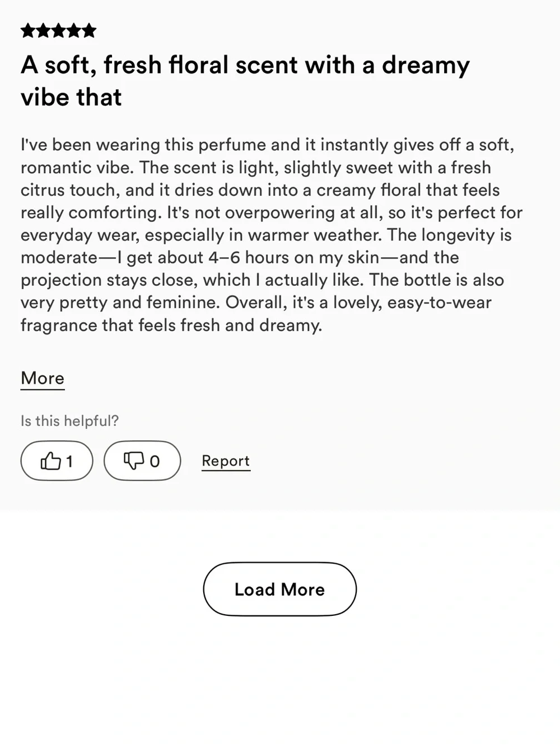Click the review title about floral scent
560x747 pixels.
tap(245, 81)
